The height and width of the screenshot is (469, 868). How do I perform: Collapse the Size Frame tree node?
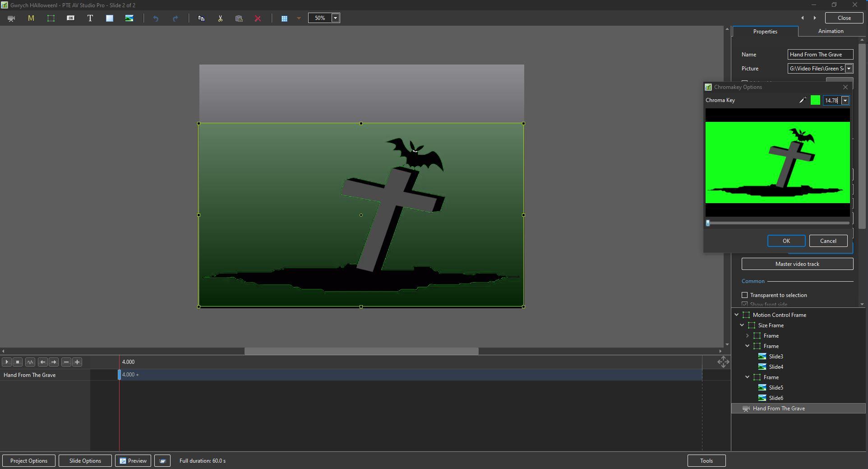(742, 325)
